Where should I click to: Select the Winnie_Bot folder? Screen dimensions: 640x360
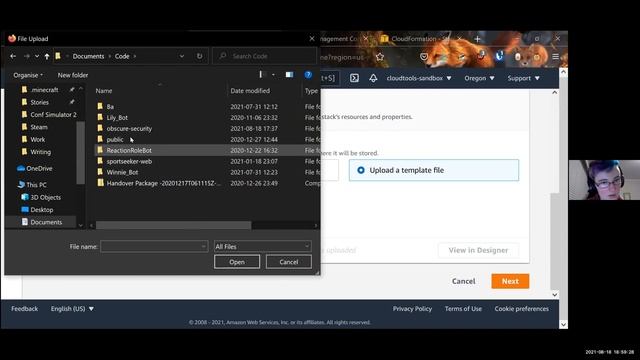tap(122, 172)
